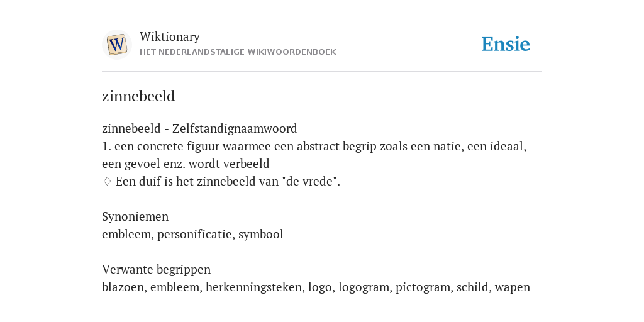Click the 'Verwante begrippen' section label

[x=156, y=269]
